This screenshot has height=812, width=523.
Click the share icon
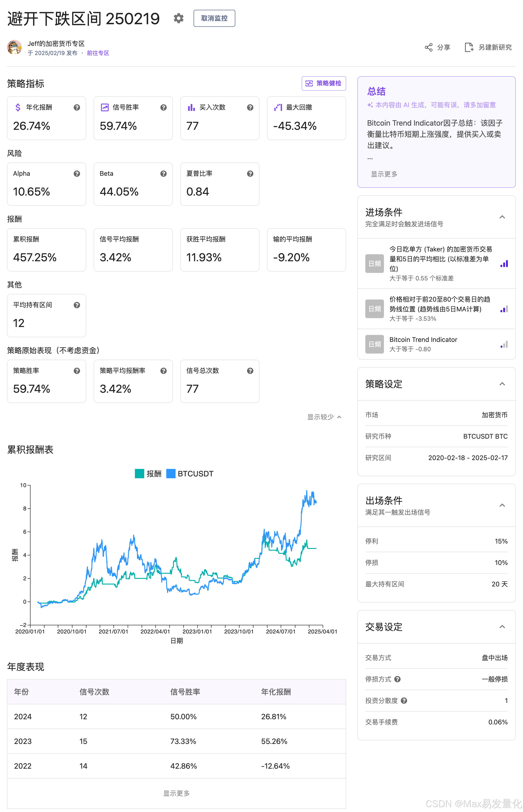[x=429, y=47]
